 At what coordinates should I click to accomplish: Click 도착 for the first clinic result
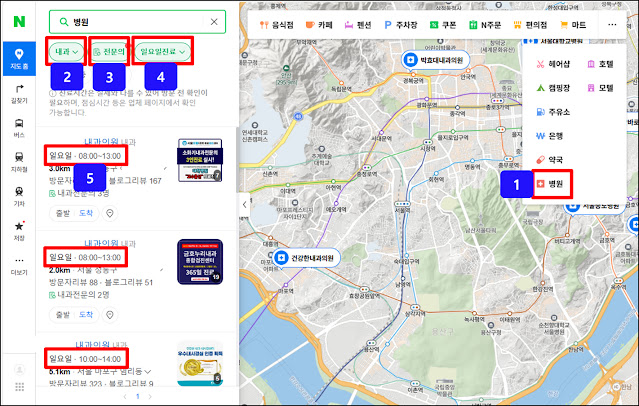86,213
